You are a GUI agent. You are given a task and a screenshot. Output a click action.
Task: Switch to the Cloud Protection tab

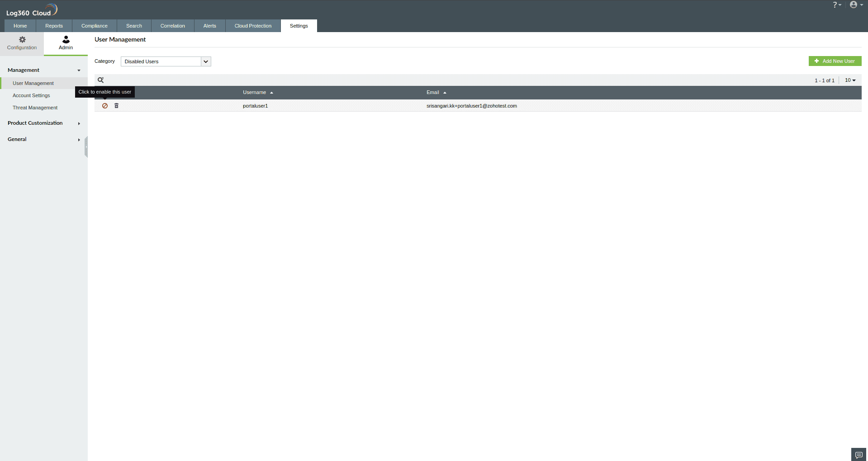tap(252, 26)
